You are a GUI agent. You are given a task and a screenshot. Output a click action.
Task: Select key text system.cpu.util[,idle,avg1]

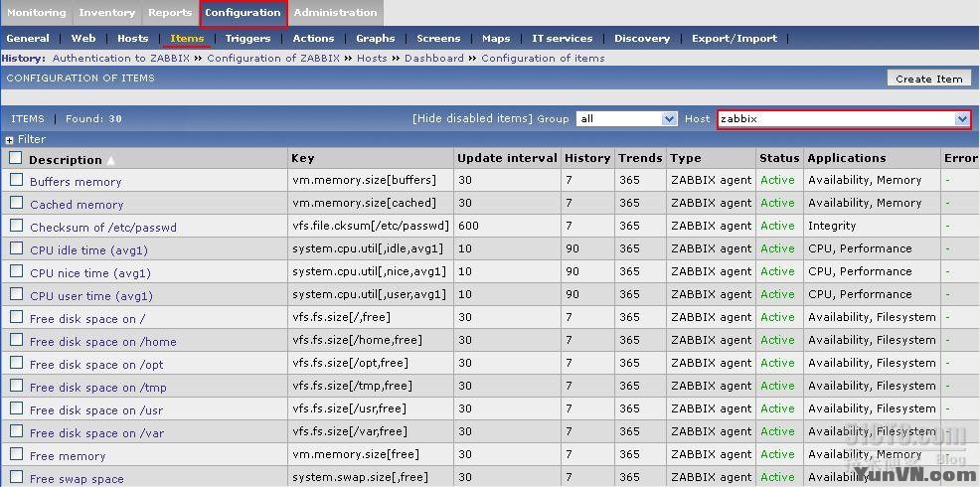[x=368, y=248]
